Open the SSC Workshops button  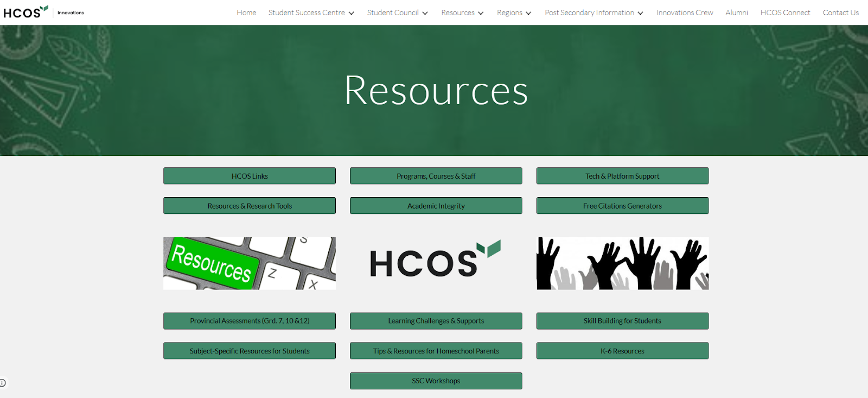(436, 381)
